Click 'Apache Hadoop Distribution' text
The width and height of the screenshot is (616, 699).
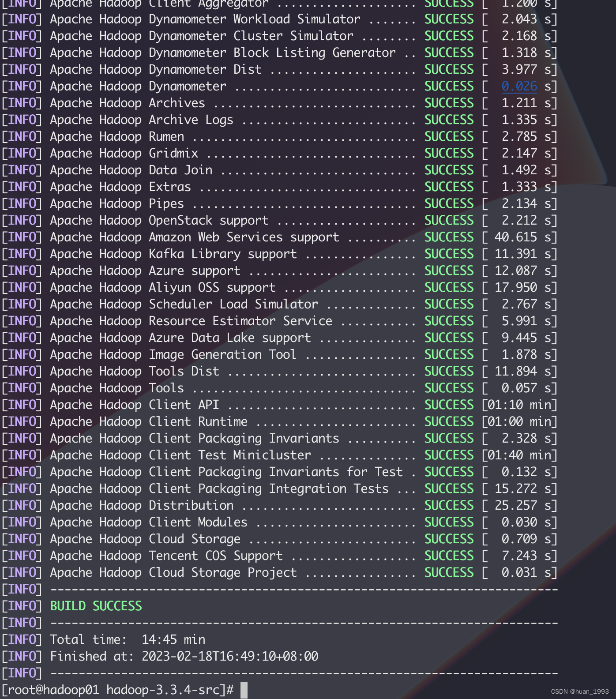point(142,505)
